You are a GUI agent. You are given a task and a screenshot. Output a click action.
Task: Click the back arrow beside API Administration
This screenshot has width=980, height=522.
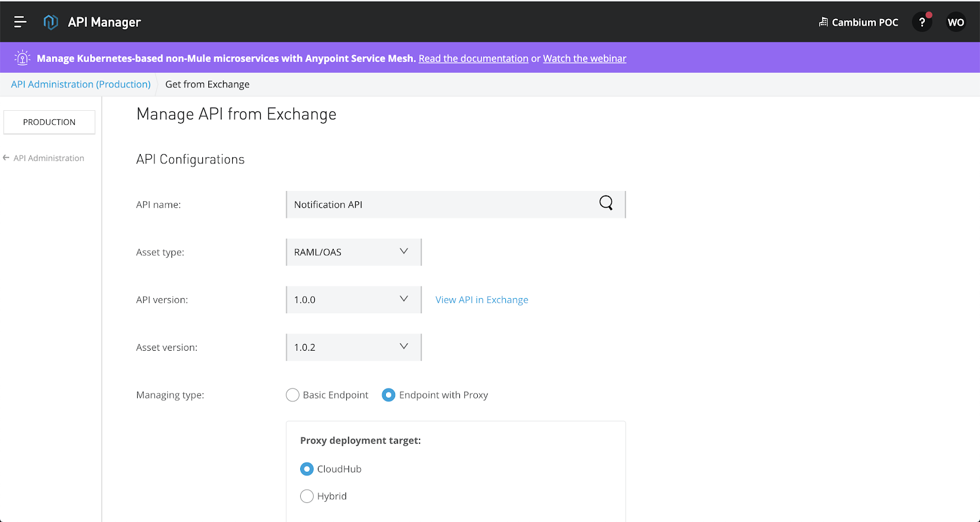6,158
